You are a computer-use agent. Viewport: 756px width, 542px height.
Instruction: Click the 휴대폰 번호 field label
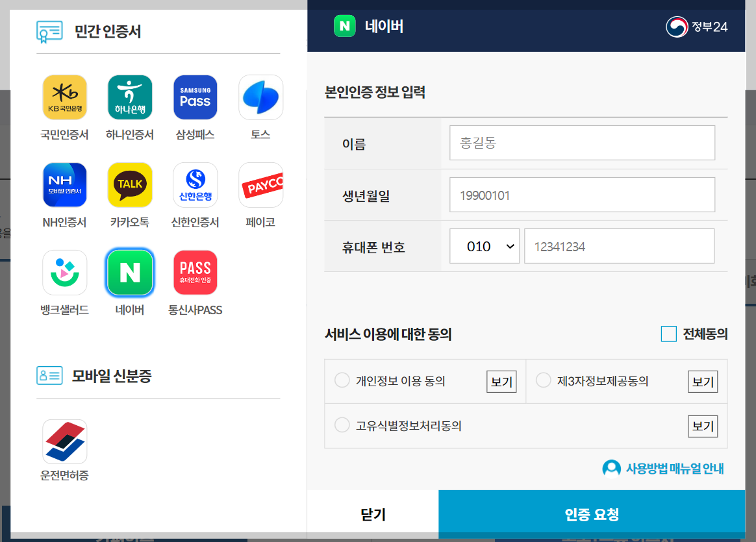pyautogui.click(x=373, y=248)
